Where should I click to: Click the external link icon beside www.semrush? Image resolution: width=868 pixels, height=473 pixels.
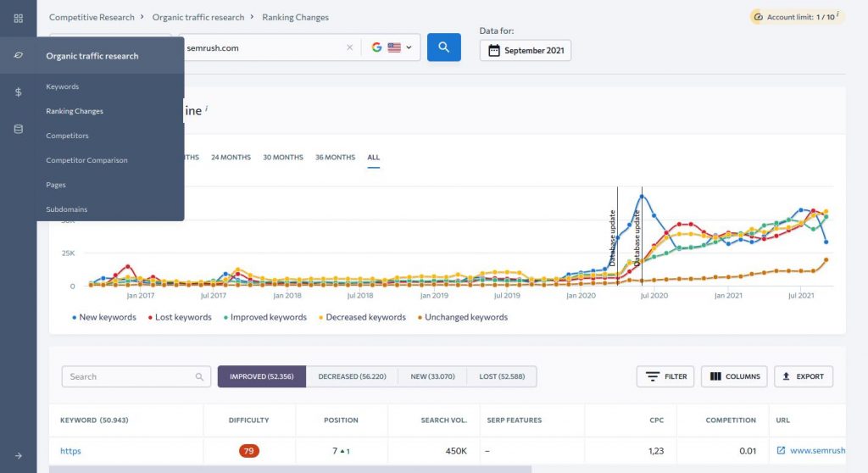781,450
